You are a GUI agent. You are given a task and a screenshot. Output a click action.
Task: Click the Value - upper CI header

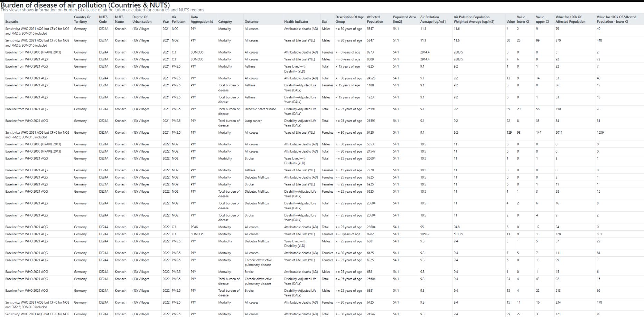click(x=542, y=19)
